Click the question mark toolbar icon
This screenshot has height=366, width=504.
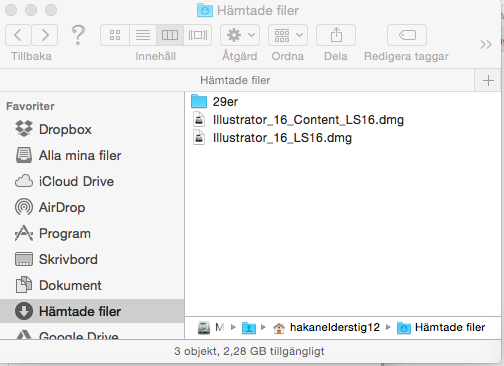click(x=78, y=35)
